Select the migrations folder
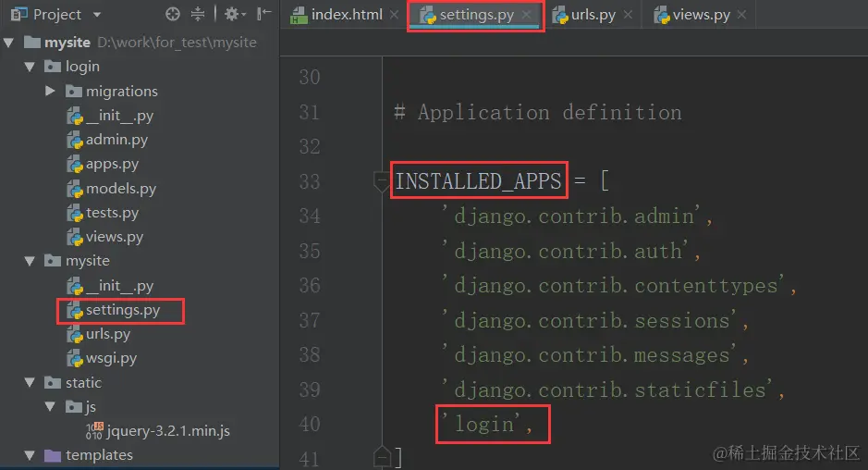This screenshot has width=868, height=470. (122, 92)
